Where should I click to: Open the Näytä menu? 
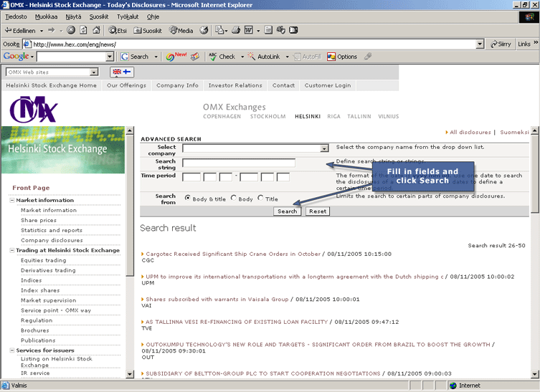point(73,16)
